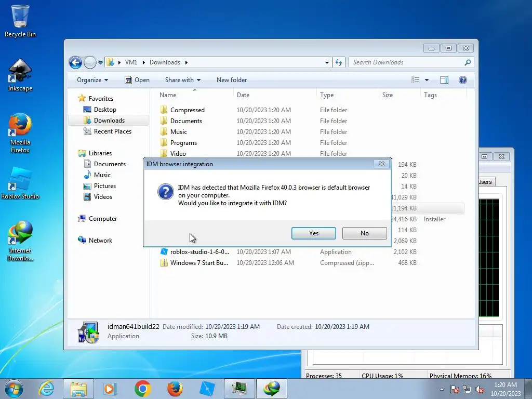Viewport: 532px width, 399px height.
Task: Click the muted volume tray icon
Action: click(x=480, y=390)
